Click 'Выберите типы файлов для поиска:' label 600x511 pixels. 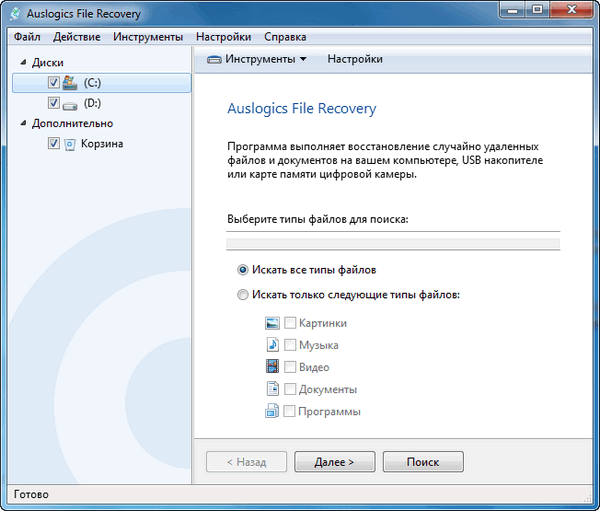pos(318,219)
